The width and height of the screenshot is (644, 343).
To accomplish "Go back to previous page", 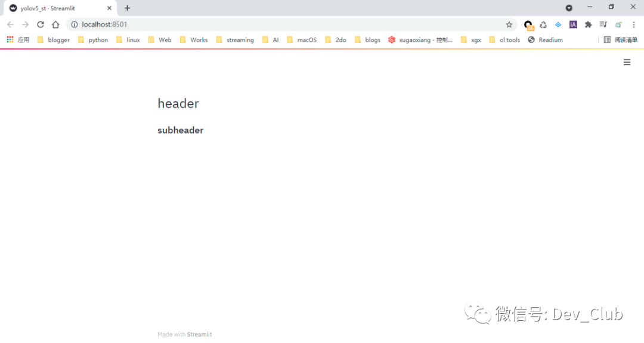I will pyautogui.click(x=10, y=24).
